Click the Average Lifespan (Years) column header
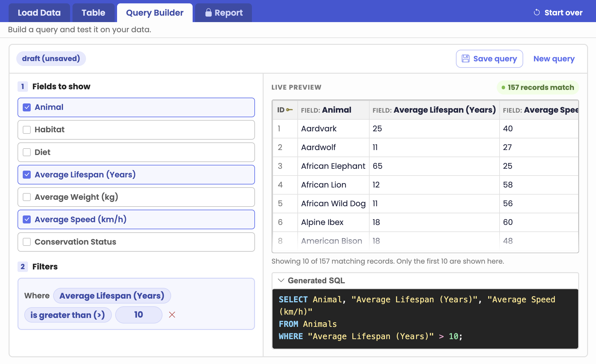Viewport: 596px width, 364px height. pyautogui.click(x=434, y=110)
